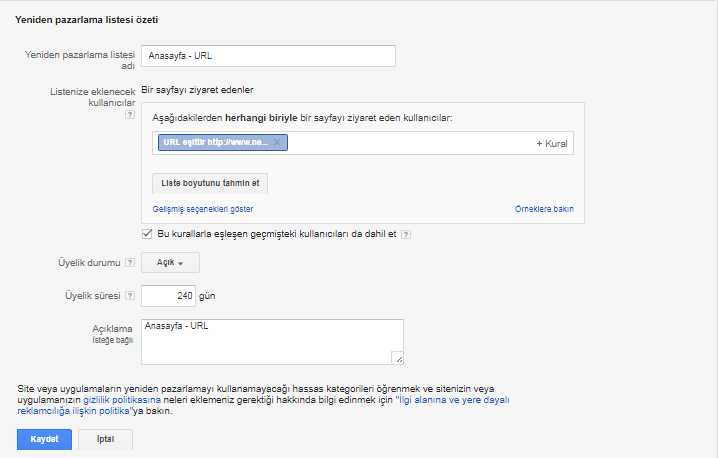Click inside the Açıklama description box
The height and width of the screenshot is (458, 718).
click(x=270, y=343)
